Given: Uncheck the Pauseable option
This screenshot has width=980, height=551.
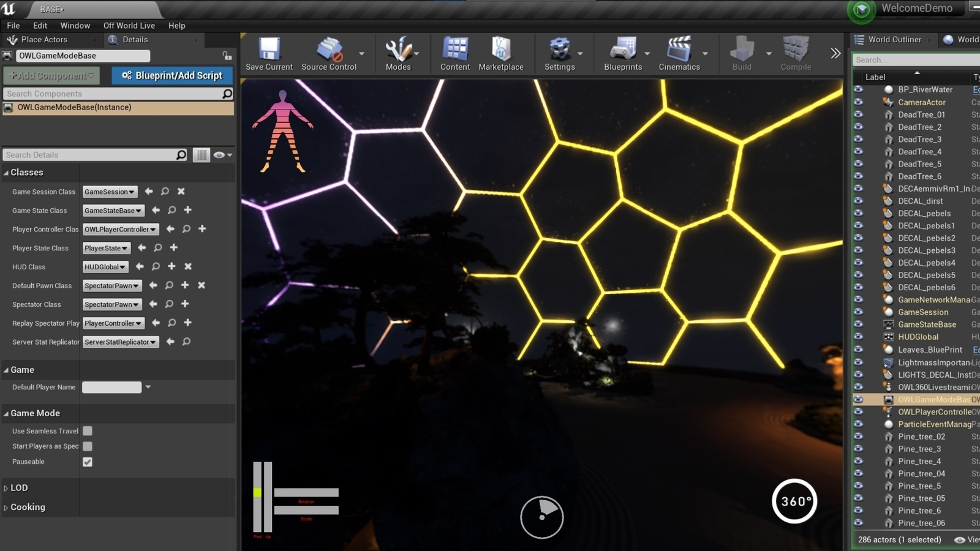Looking at the screenshot, I should click(87, 462).
